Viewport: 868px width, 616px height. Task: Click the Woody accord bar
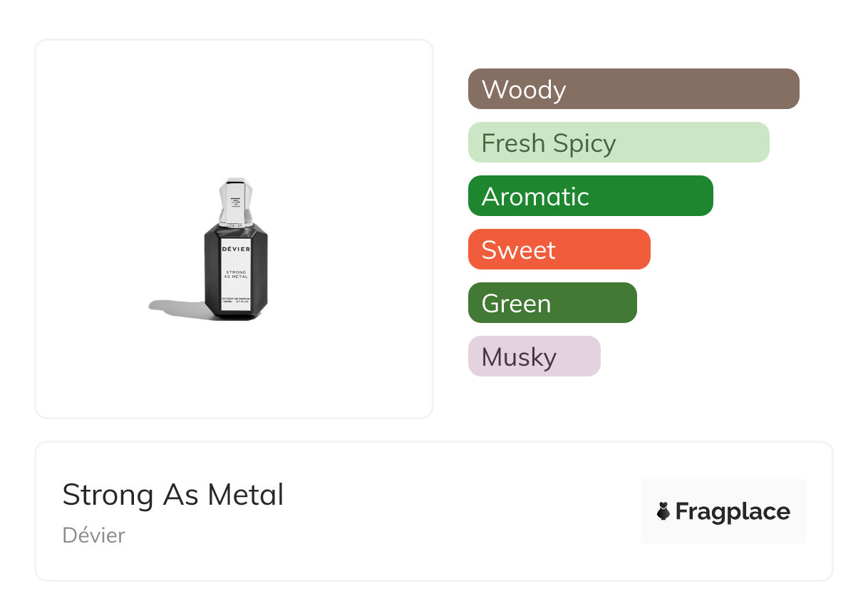(633, 89)
